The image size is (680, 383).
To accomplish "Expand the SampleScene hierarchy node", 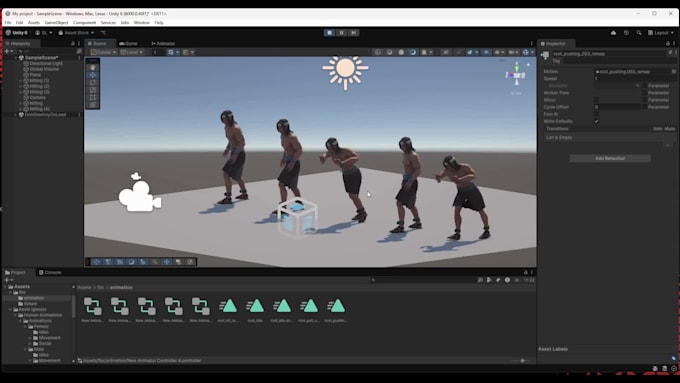I will coord(16,58).
